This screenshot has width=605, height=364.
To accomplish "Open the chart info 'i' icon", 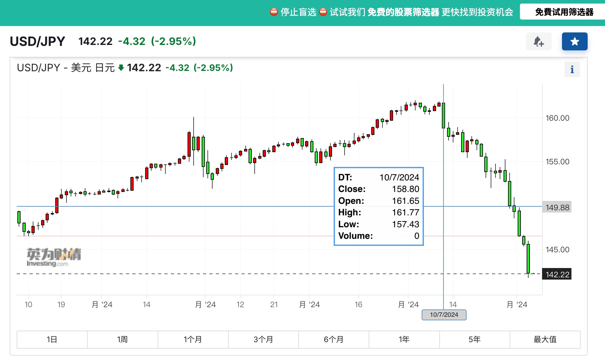I will [x=572, y=70].
